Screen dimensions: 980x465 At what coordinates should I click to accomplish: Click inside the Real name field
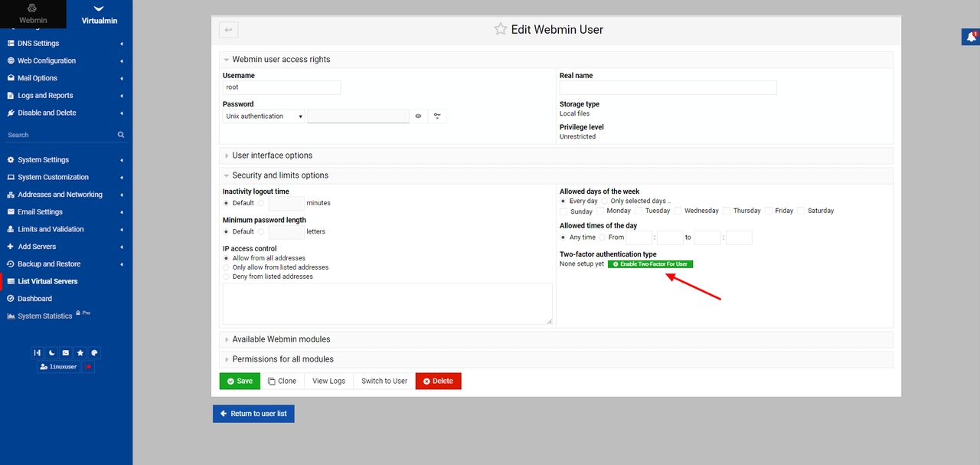[x=668, y=88]
